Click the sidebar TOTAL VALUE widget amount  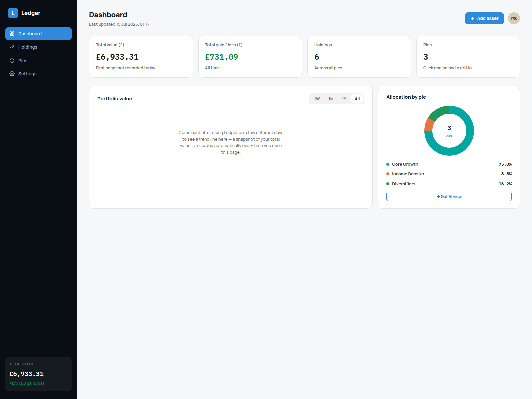[26, 374]
